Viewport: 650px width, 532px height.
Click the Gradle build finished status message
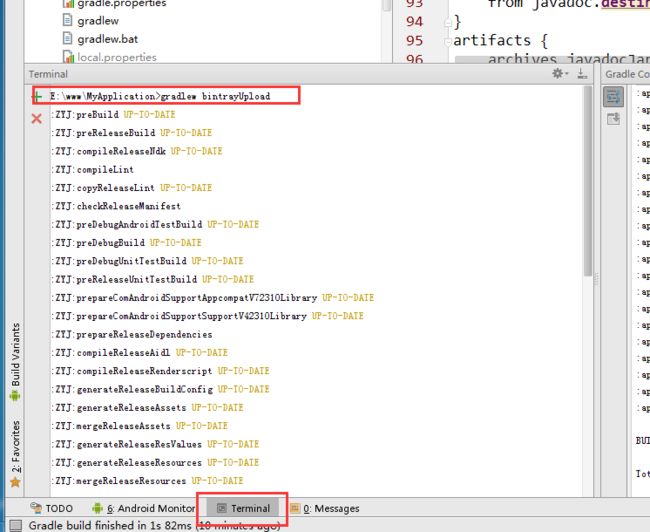154,525
